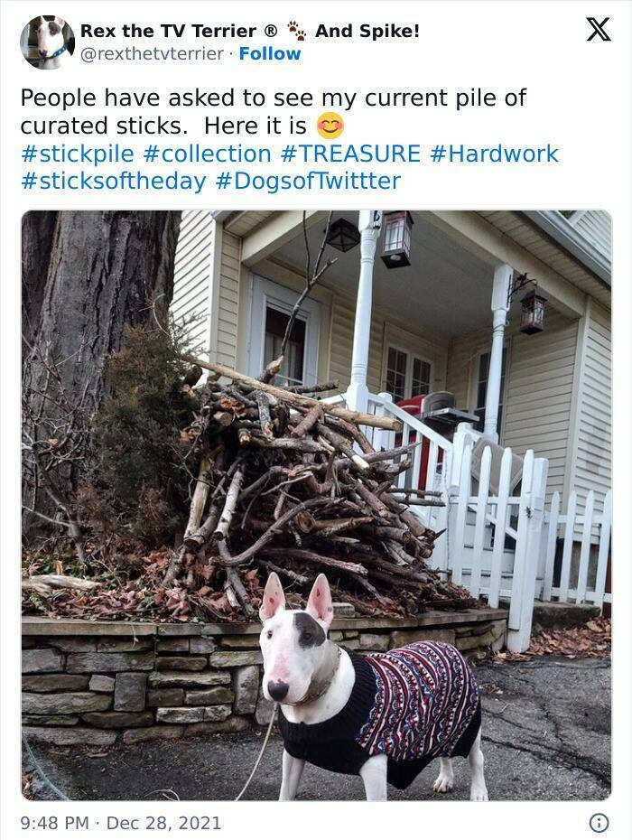Open the #collection hashtag
Image resolution: width=632 pixels, height=840 pixels.
[x=208, y=154]
